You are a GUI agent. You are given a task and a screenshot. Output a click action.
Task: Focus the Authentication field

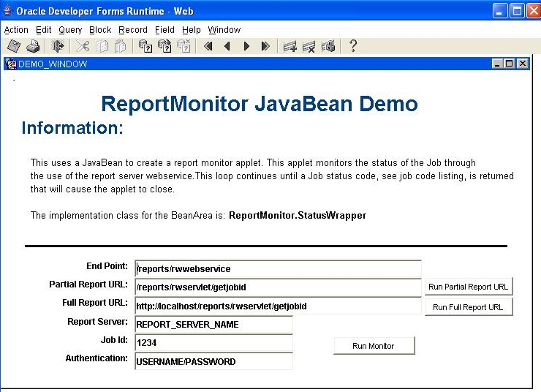click(214, 361)
